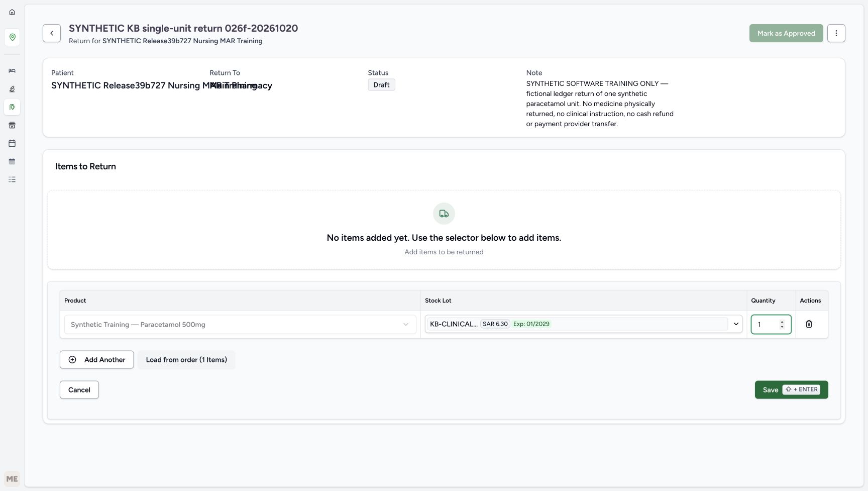Go back using the arrow button

[x=52, y=33]
